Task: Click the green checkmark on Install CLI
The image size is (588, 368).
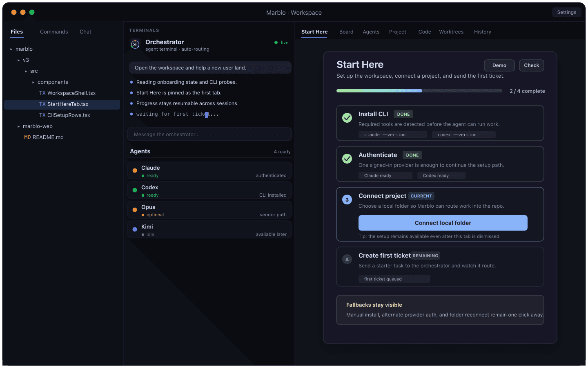Action: pos(347,118)
